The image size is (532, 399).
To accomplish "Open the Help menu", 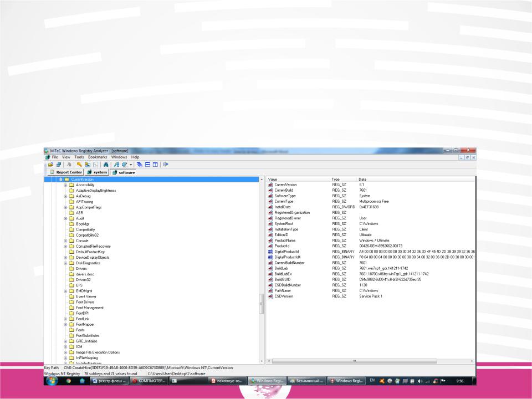I will (135, 157).
